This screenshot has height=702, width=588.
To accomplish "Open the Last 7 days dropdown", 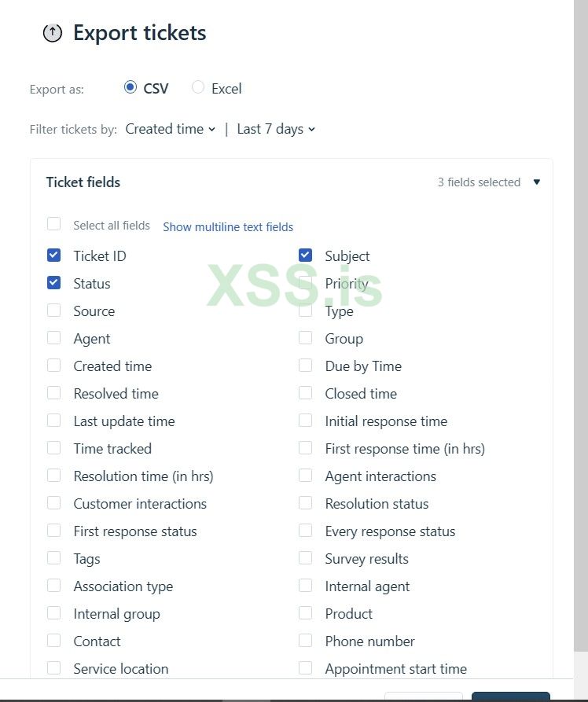I will [275, 129].
